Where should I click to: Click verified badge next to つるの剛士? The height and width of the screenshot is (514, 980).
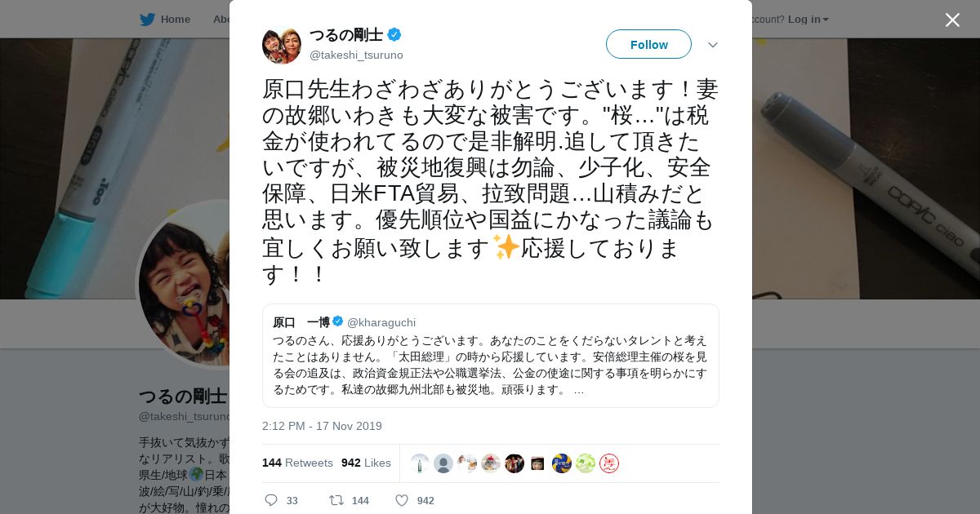point(394,34)
